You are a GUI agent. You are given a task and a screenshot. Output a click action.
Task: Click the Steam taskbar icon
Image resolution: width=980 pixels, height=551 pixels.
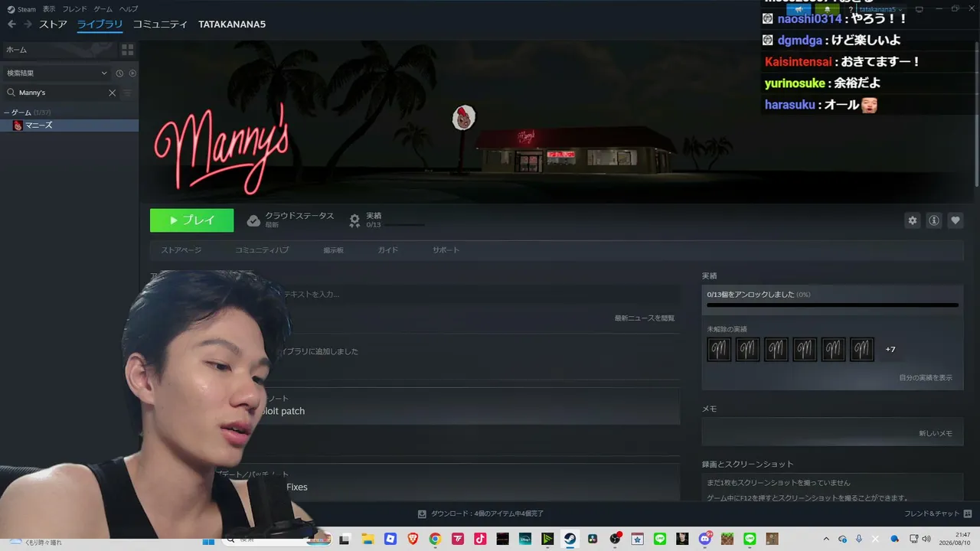pyautogui.click(x=570, y=539)
